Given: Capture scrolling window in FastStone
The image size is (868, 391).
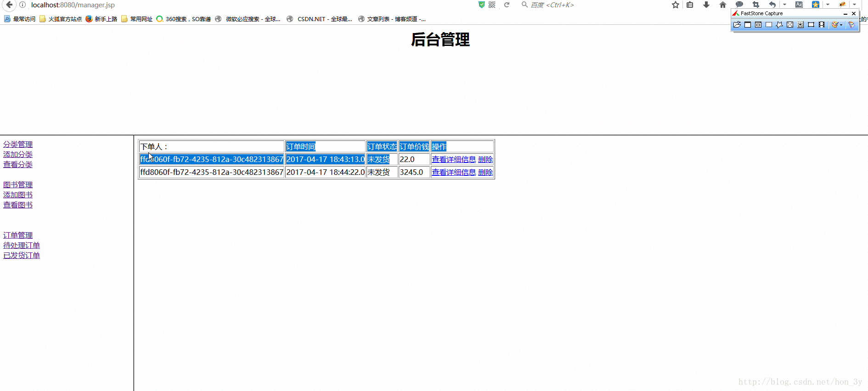Looking at the screenshot, I should (800, 25).
